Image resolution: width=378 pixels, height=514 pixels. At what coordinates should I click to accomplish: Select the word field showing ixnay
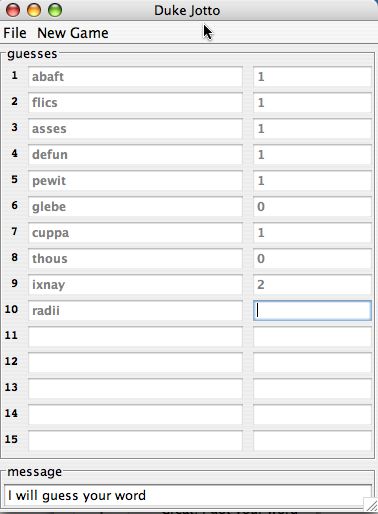pos(135,285)
